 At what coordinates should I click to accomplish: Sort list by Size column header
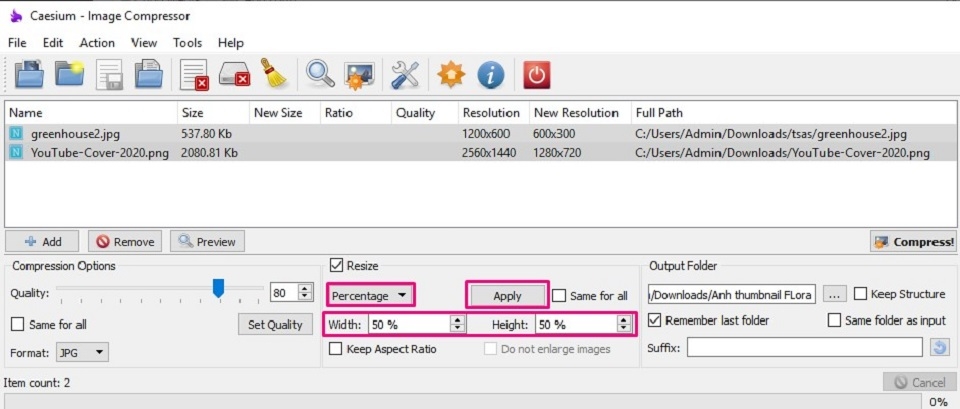tap(212, 113)
